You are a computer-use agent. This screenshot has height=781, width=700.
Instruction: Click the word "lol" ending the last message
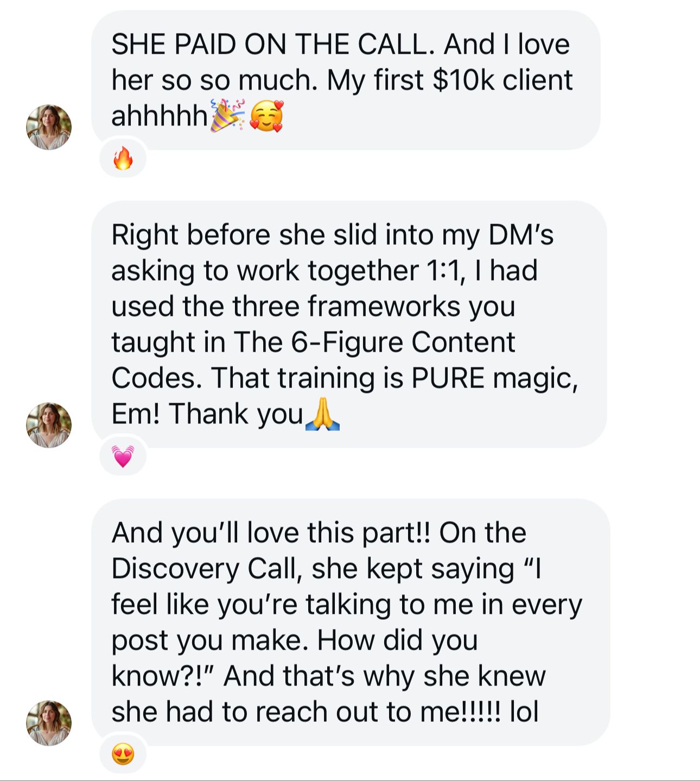(524, 712)
